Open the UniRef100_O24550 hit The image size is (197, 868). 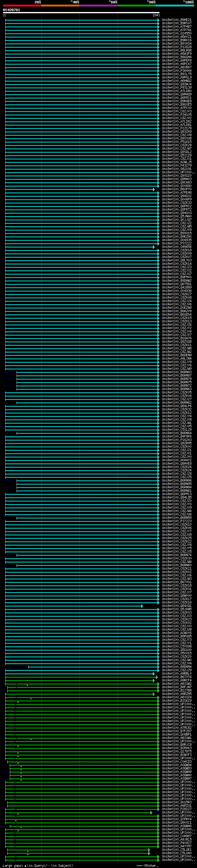(x=177, y=34)
